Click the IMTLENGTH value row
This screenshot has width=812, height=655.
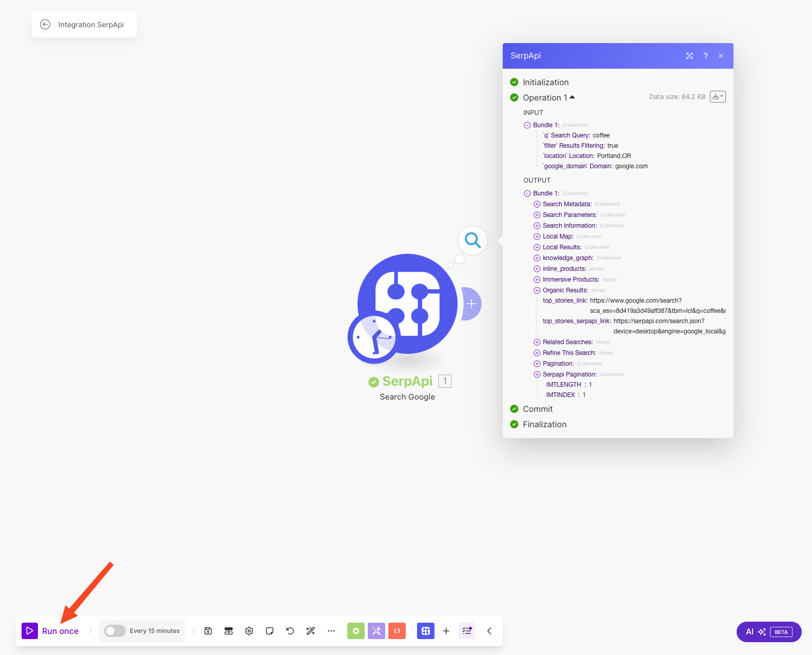(569, 385)
